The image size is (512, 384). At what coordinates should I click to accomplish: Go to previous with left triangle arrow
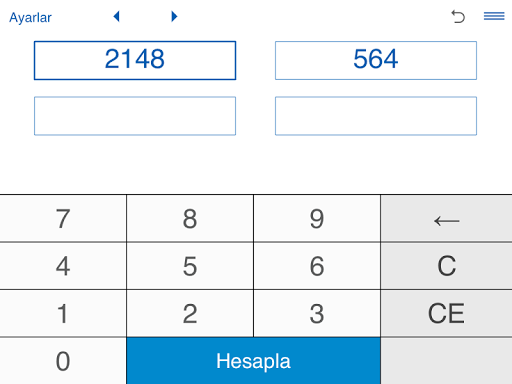click(x=116, y=16)
